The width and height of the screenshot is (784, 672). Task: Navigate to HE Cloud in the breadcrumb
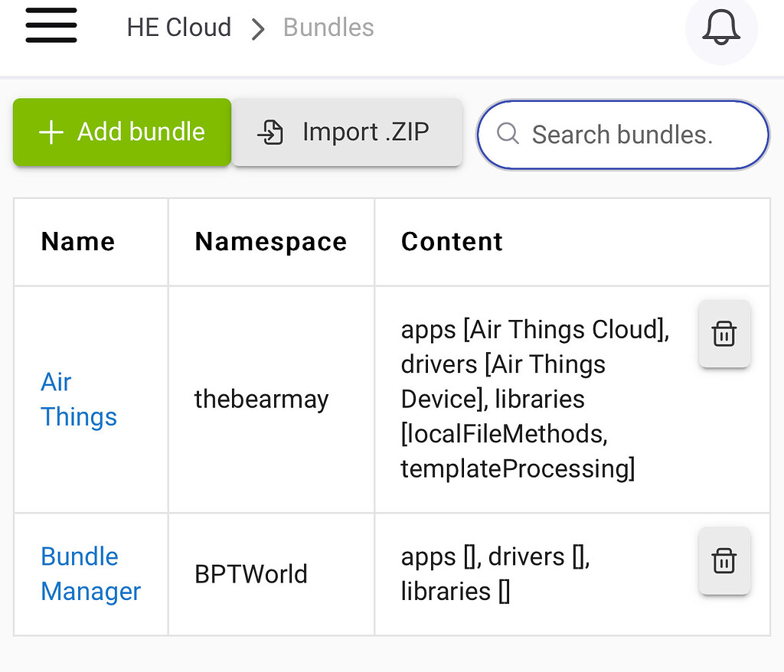pyautogui.click(x=178, y=28)
